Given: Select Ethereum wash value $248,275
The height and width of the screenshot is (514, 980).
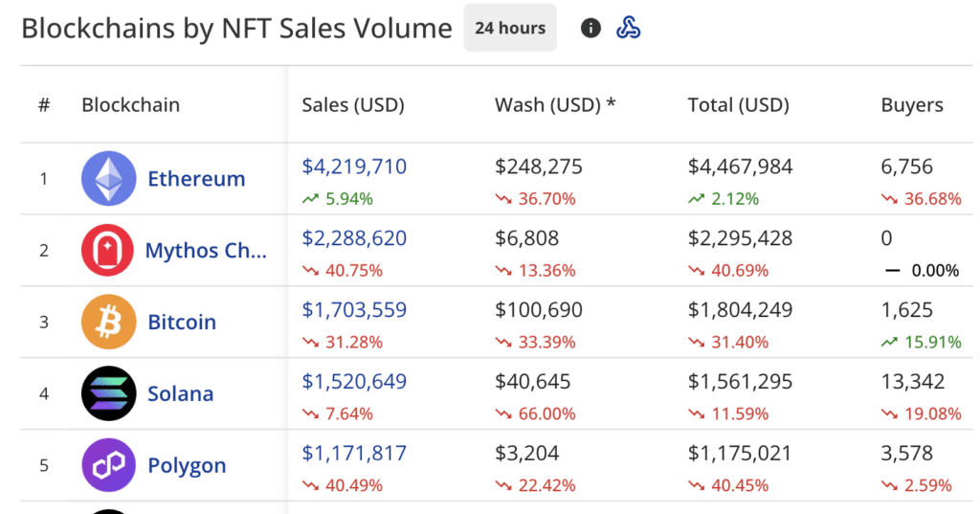Looking at the screenshot, I should (539, 167).
